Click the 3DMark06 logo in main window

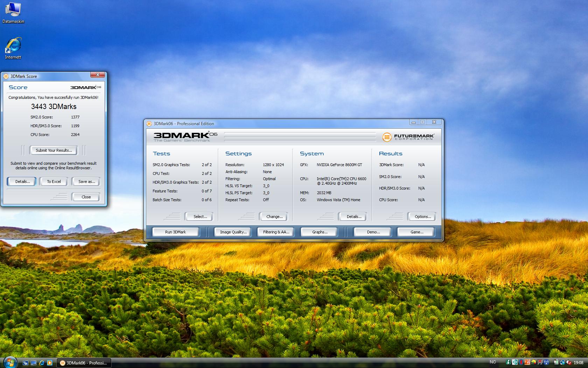click(185, 136)
